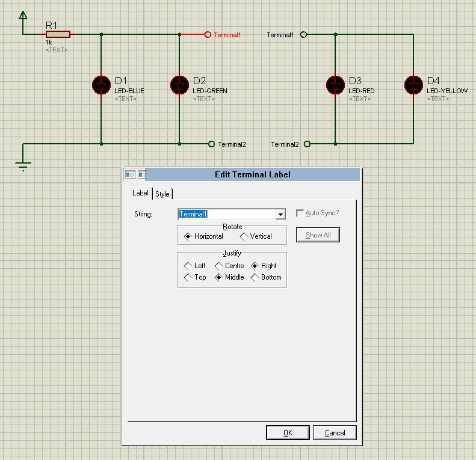
Task: Click the power terminal arrow symbol
Action: [x=23, y=15]
